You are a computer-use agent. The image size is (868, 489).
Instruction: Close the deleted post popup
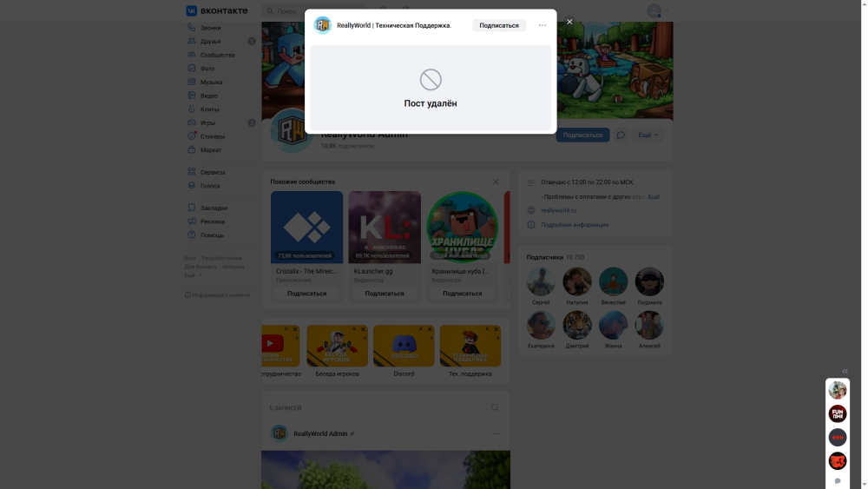click(569, 22)
